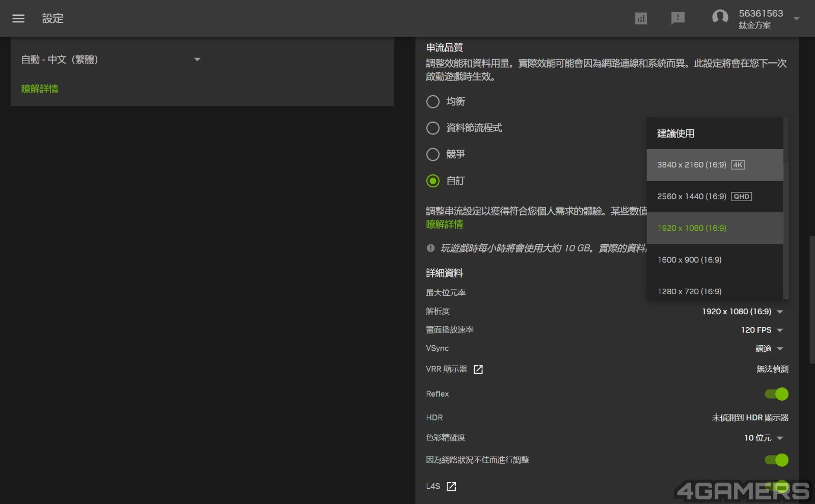Open the VSync 調適 dropdown

tap(769, 349)
